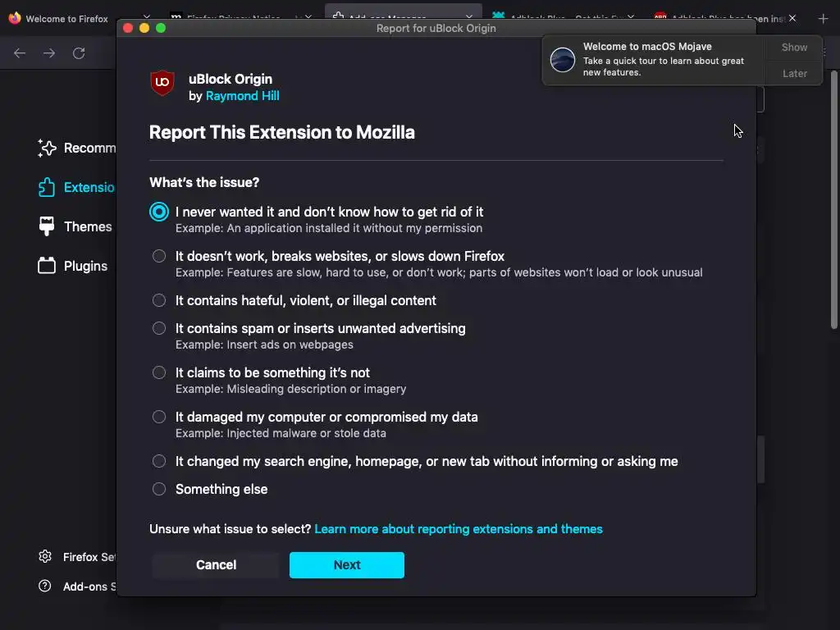Open Add-ons Support help icon
The image size is (840, 630).
pyautogui.click(x=45, y=586)
